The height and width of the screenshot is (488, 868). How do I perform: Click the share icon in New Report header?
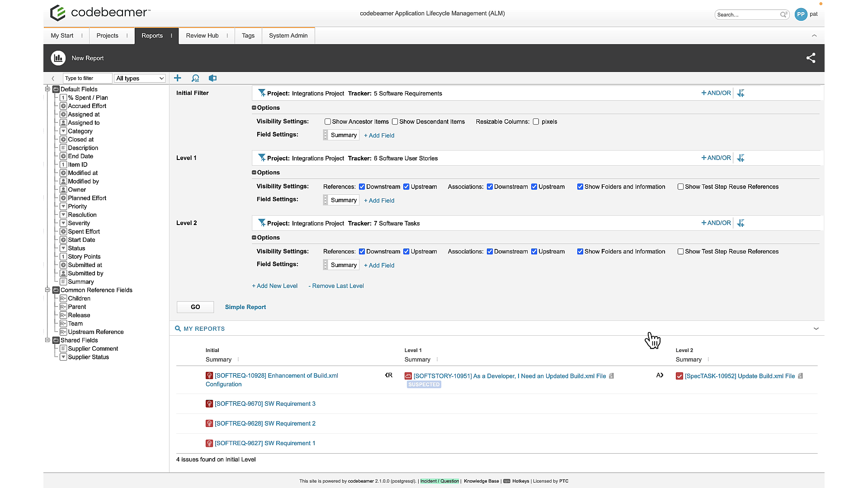pos(811,58)
